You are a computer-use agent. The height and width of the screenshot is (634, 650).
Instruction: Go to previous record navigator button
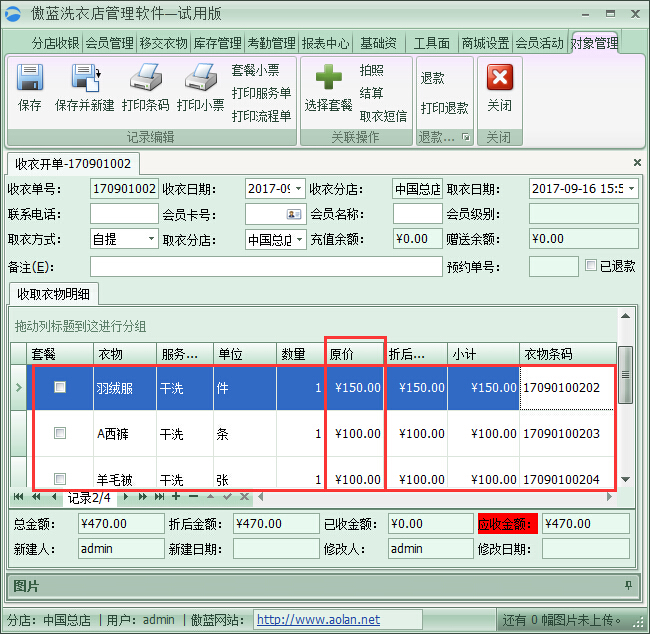54,496
